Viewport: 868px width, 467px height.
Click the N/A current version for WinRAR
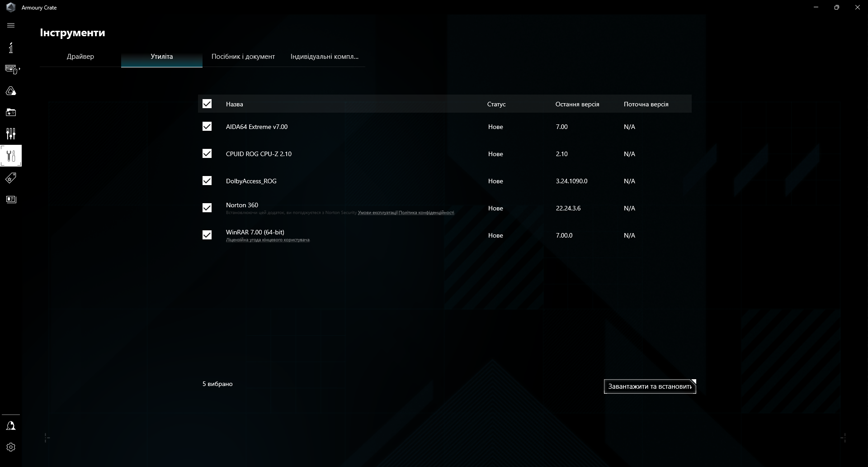point(629,235)
